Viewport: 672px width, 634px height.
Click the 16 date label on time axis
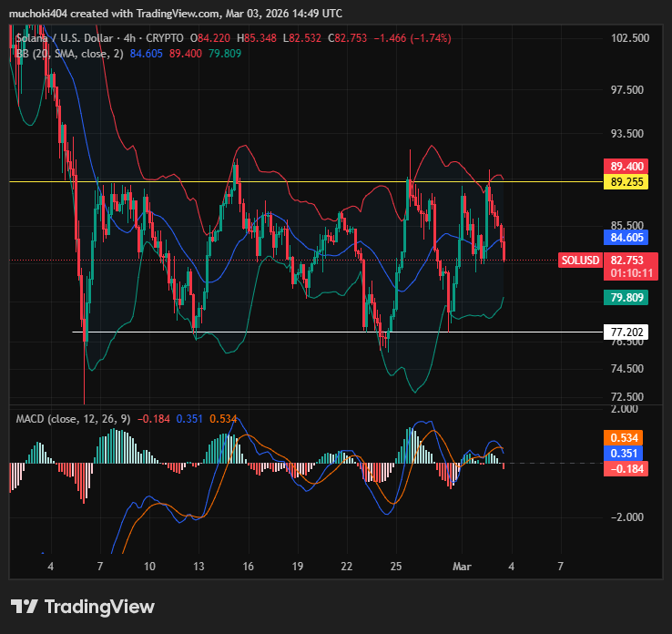[248, 566]
